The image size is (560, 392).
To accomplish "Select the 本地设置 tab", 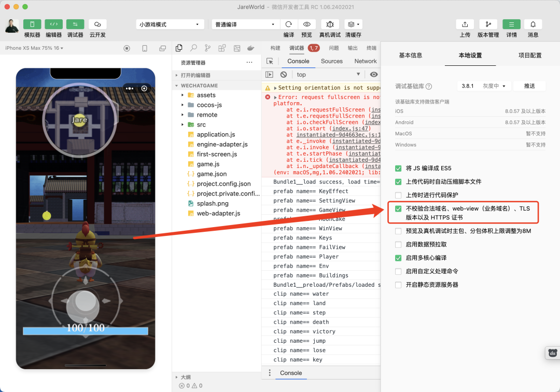I will (x=470, y=55).
